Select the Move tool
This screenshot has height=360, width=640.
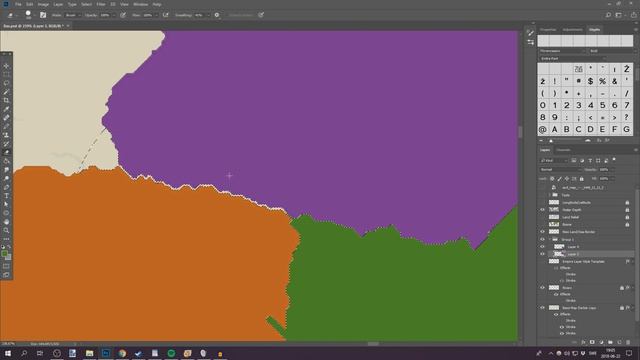click(x=6, y=66)
